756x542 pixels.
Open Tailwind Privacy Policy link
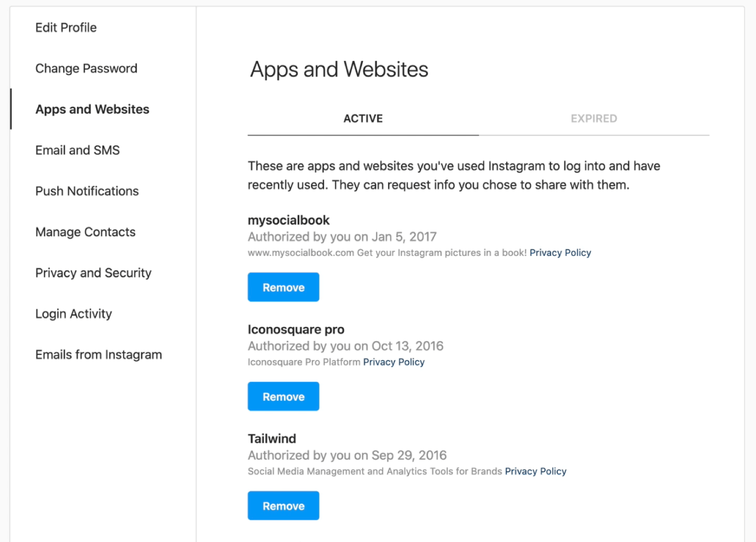(x=536, y=471)
